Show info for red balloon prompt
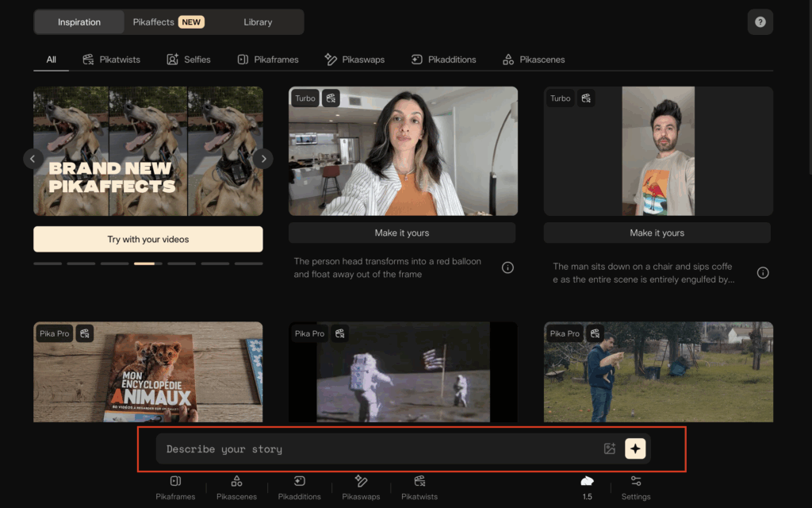The image size is (812, 508). coord(507,267)
